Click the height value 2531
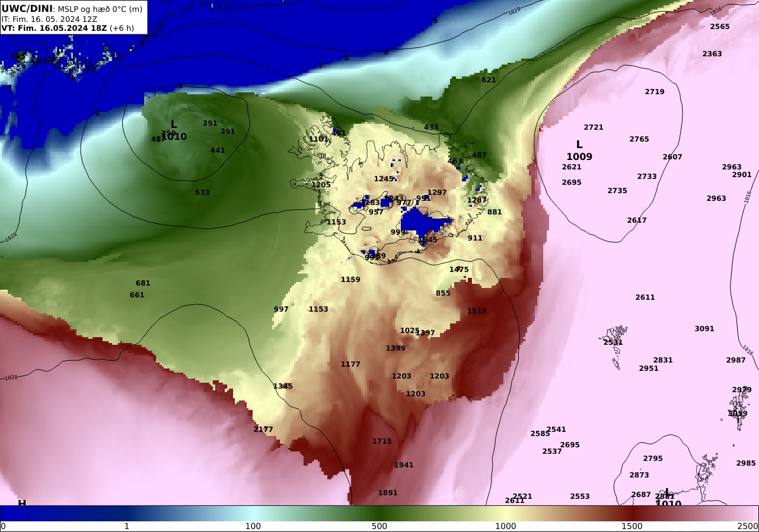759x532 pixels. (613, 342)
